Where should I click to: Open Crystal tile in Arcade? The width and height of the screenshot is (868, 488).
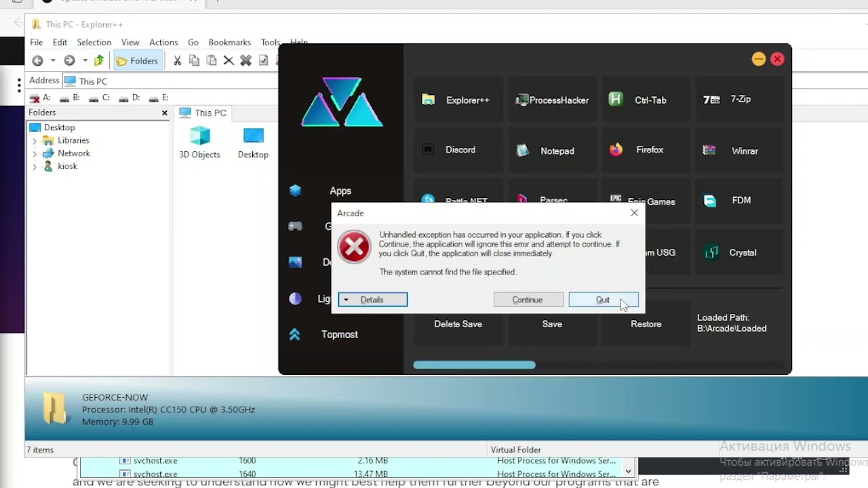(x=739, y=252)
